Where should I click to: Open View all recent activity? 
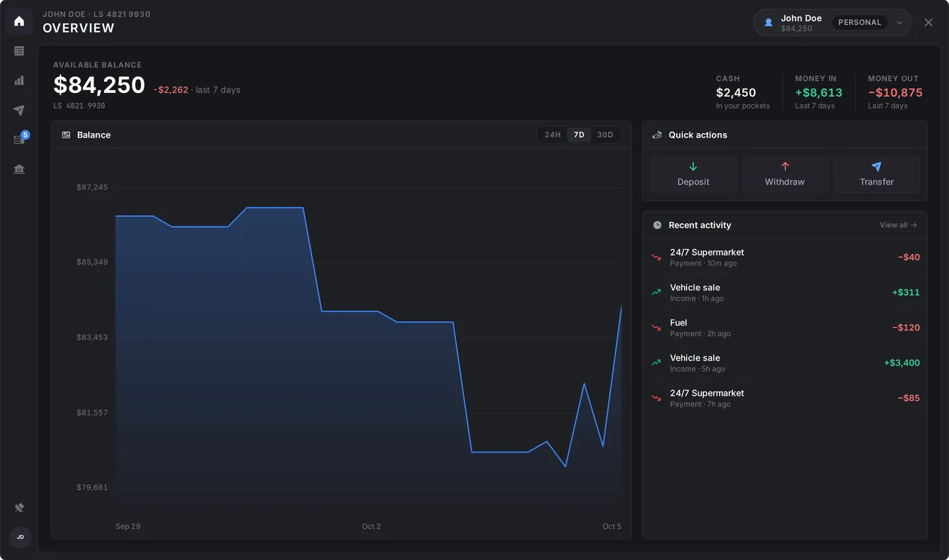(898, 225)
